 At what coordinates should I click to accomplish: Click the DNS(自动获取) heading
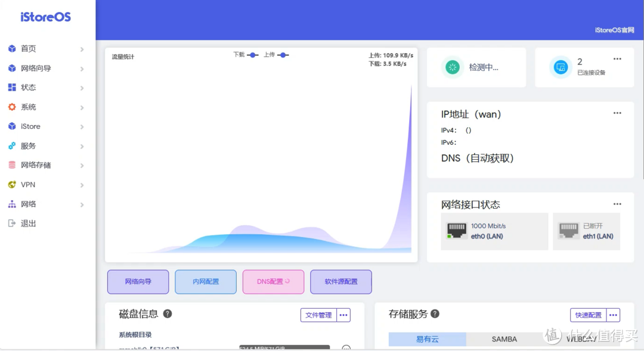tap(477, 158)
